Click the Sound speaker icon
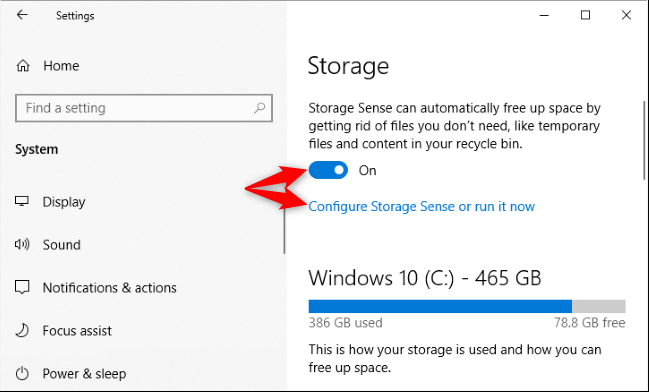 [x=22, y=244]
